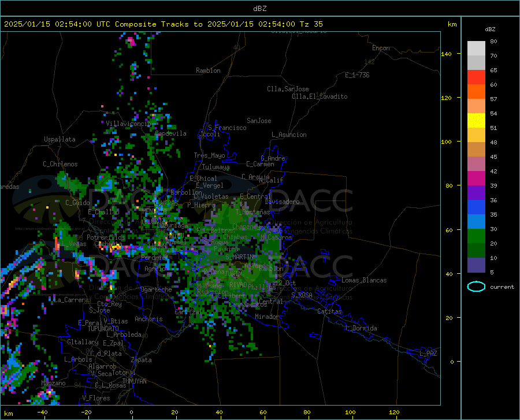The height and width of the screenshot is (420, 520).
Task: Click the 'dBZ' title at top
Action: point(259,9)
